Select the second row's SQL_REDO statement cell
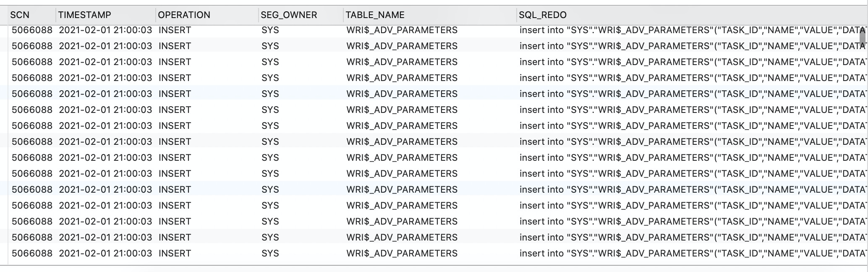The width and height of the screenshot is (868, 272). pos(688,46)
